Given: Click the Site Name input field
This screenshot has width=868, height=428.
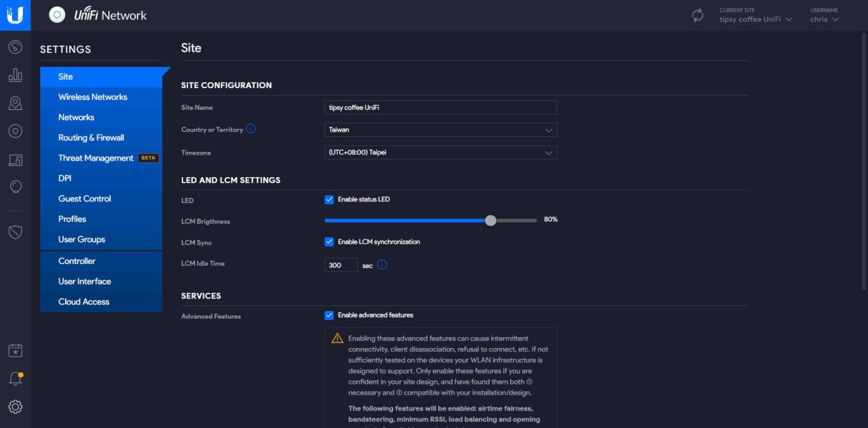Looking at the screenshot, I should coord(441,107).
